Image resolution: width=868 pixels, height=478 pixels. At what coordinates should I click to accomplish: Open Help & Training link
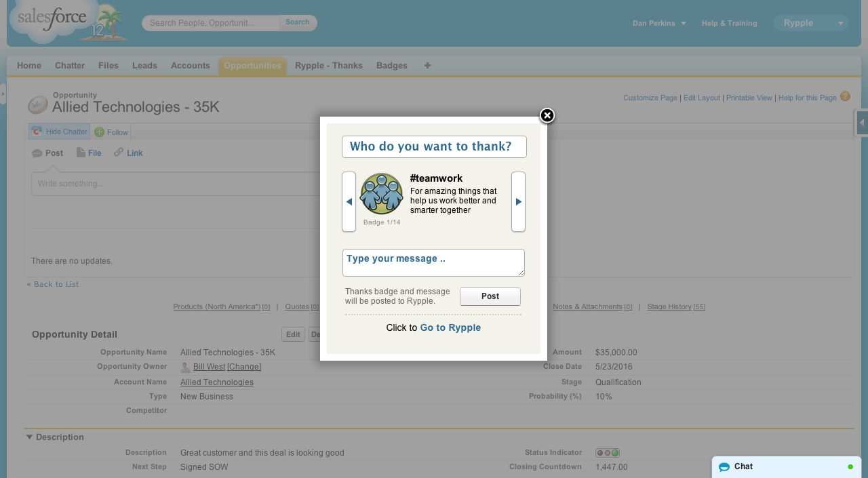pyautogui.click(x=729, y=23)
